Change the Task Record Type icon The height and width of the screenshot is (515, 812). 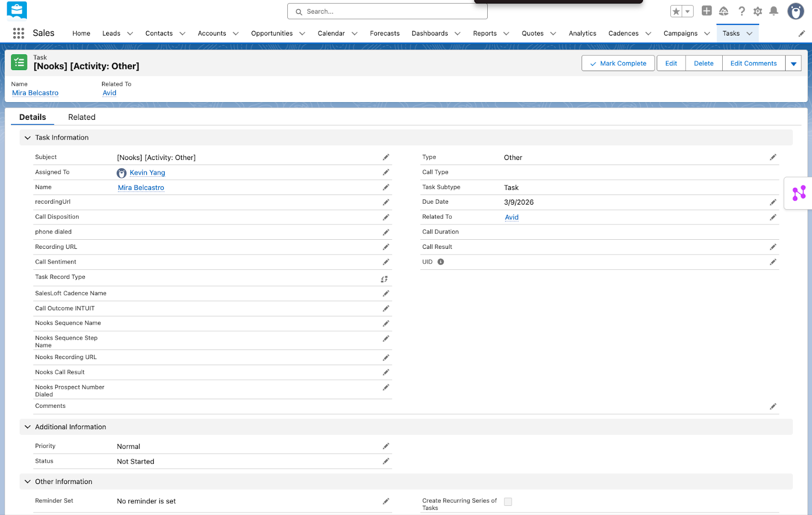tap(384, 279)
